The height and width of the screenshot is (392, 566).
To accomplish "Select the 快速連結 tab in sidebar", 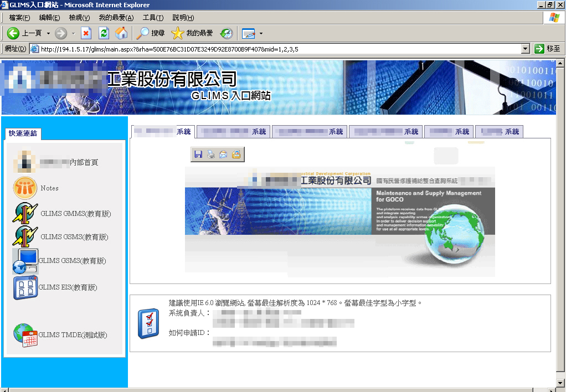I will 23,133.
